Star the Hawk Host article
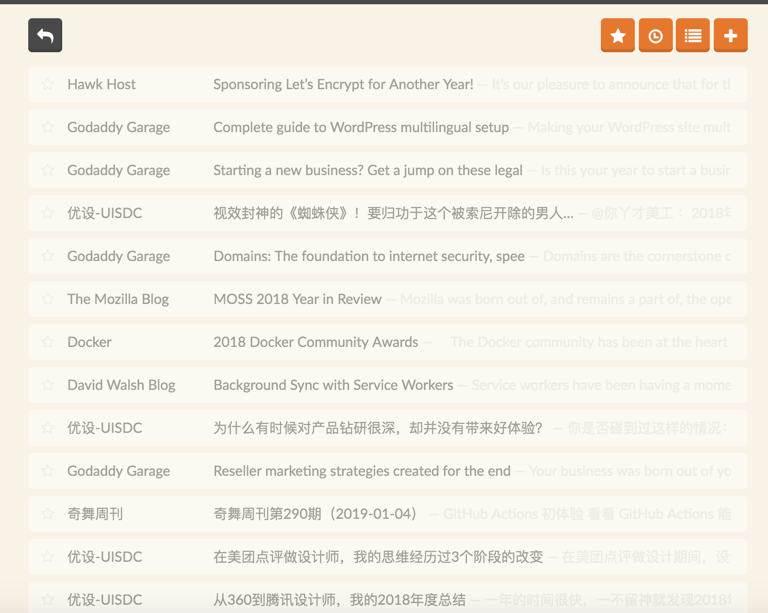The height and width of the screenshot is (613, 768). coord(48,84)
